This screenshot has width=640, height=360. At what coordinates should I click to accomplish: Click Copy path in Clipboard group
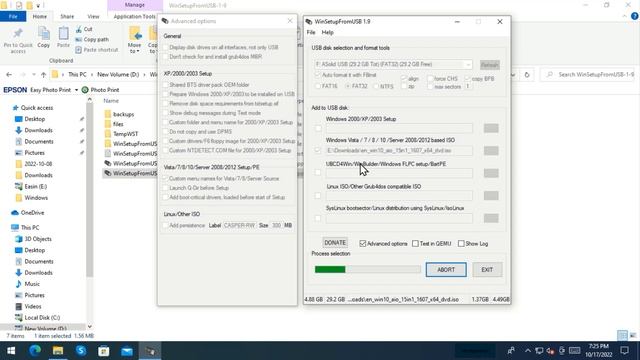tap(92, 40)
